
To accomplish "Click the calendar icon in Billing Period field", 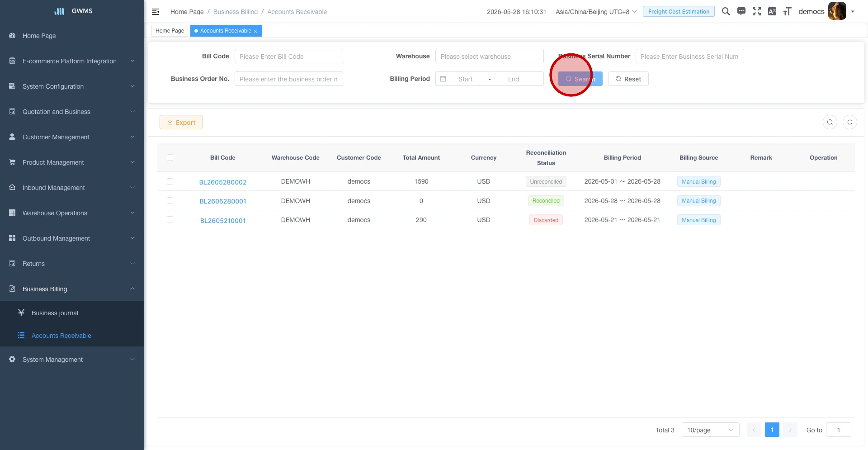I will [443, 79].
